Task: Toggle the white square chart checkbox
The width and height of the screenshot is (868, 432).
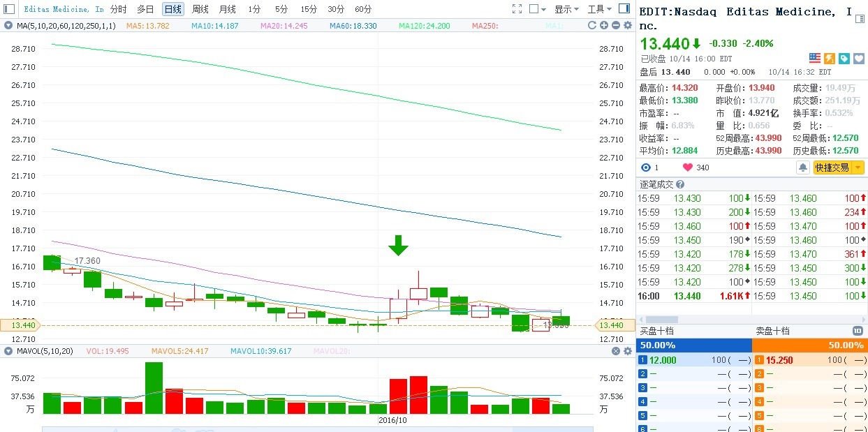Action: coord(534,9)
